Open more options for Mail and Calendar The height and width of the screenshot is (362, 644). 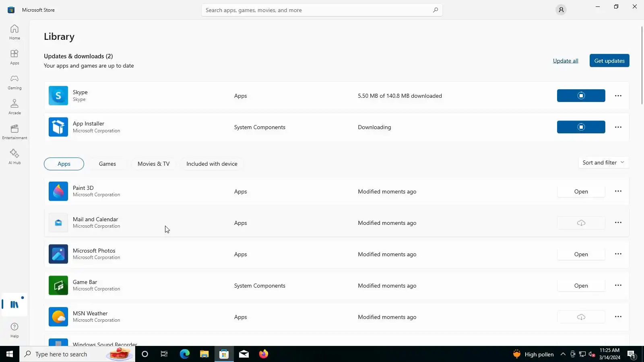[618, 222]
